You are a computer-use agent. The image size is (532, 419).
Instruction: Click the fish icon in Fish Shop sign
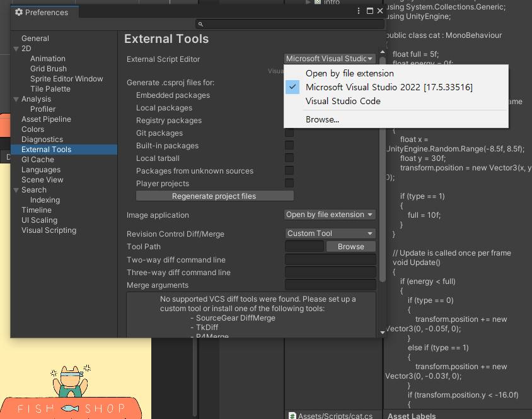pos(70,408)
